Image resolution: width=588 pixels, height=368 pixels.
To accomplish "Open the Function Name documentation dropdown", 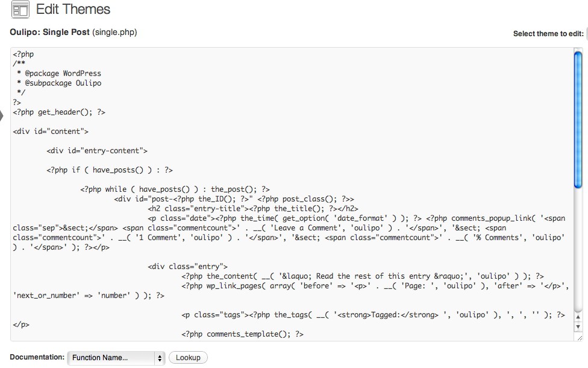I will point(116,358).
